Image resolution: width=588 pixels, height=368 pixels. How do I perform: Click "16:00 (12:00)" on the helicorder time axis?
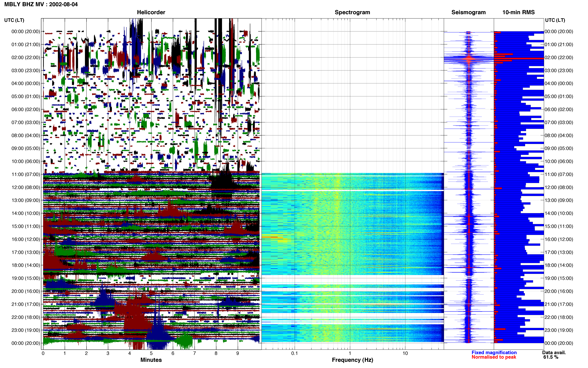[x=26, y=239]
